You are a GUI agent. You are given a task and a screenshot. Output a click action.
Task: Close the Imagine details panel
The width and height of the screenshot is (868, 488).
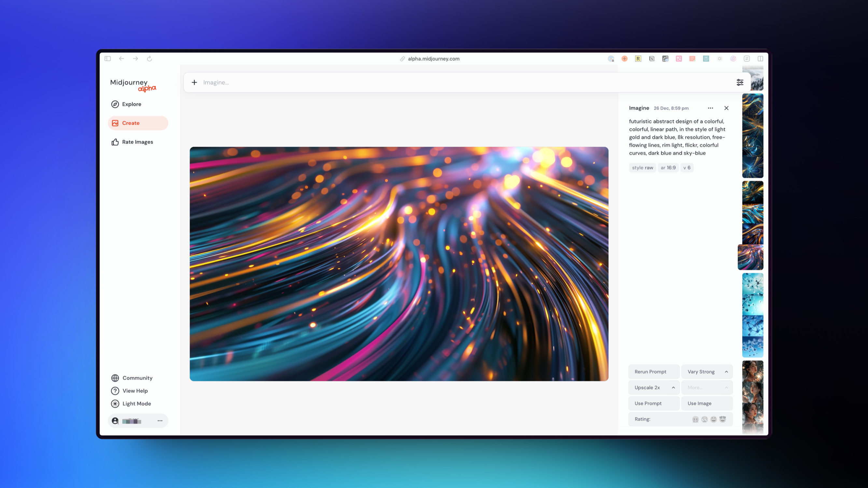tap(726, 108)
